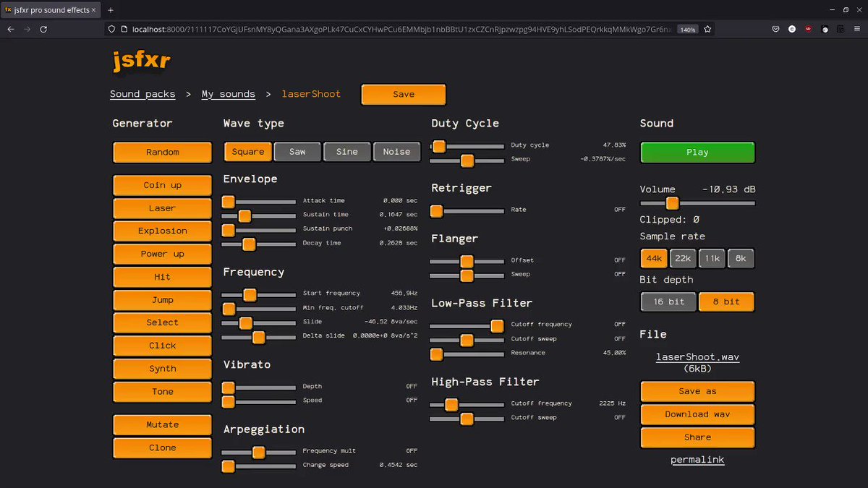868x488 pixels.
Task: Open the My sounds breadcrumb link
Action: 229,94
